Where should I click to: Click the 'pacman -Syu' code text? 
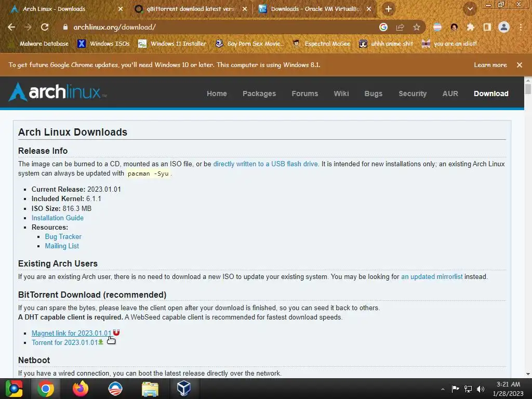point(148,174)
